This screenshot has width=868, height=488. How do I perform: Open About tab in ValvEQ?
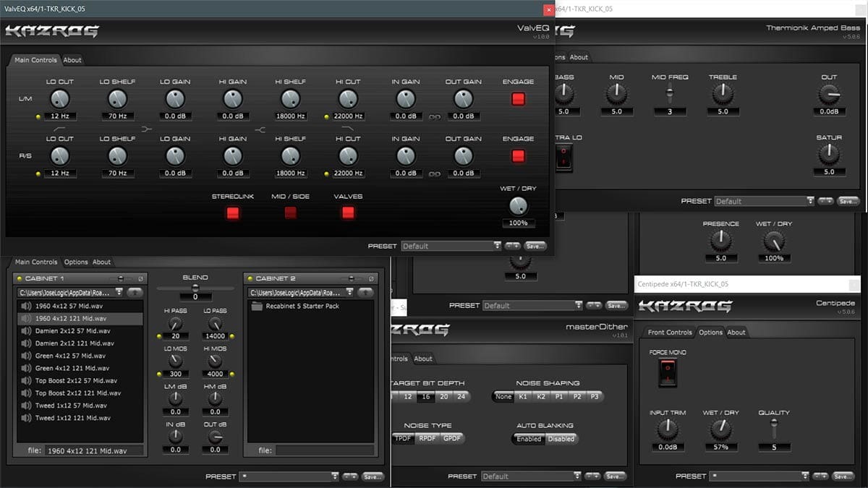72,60
